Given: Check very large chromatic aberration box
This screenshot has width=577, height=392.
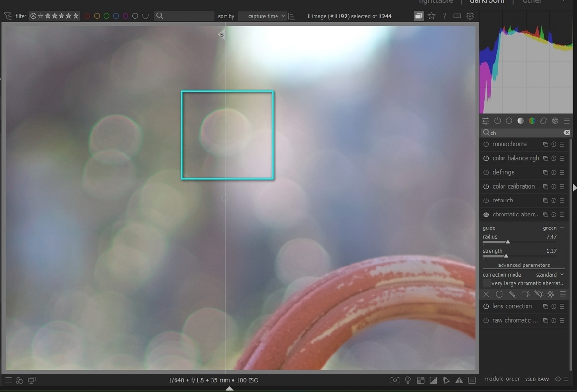Looking at the screenshot, I should click(487, 284).
